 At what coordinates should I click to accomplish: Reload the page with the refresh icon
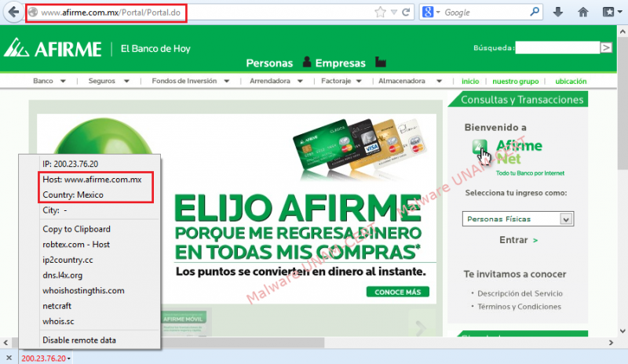pos(406,13)
